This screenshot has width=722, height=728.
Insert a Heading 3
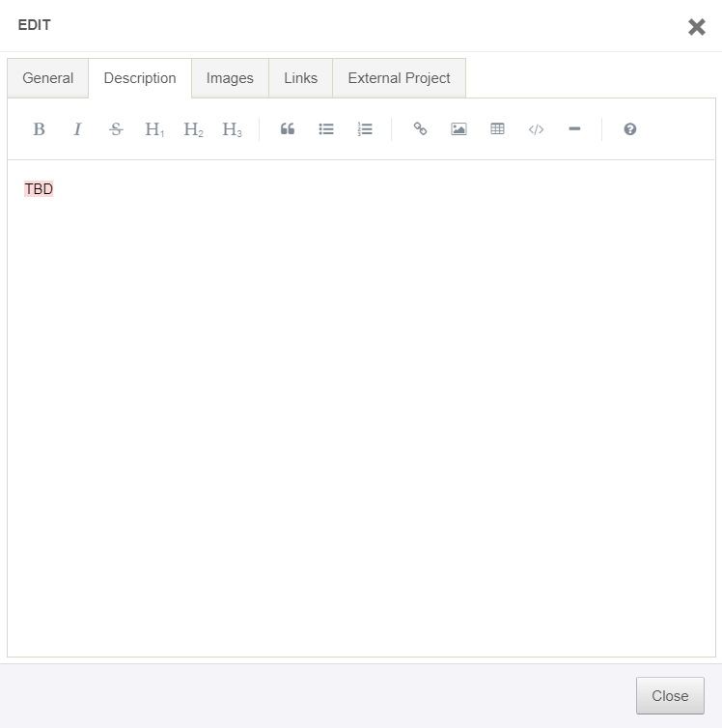point(232,129)
